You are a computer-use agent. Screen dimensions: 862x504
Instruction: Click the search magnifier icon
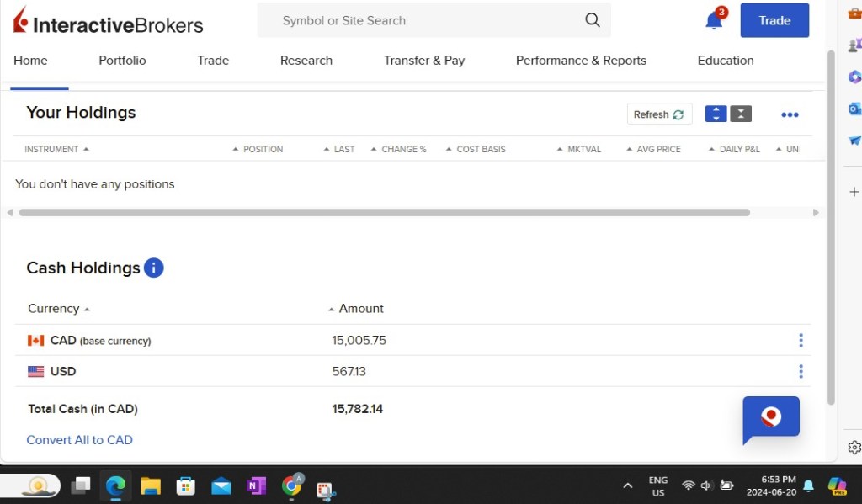(593, 20)
